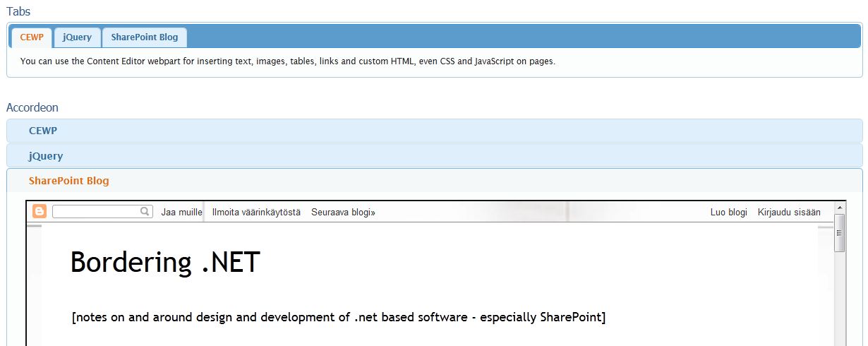The width and height of the screenshot is (868, 346).
Task: Click the orange Blogger logo icon
Action: pos(40,211)
